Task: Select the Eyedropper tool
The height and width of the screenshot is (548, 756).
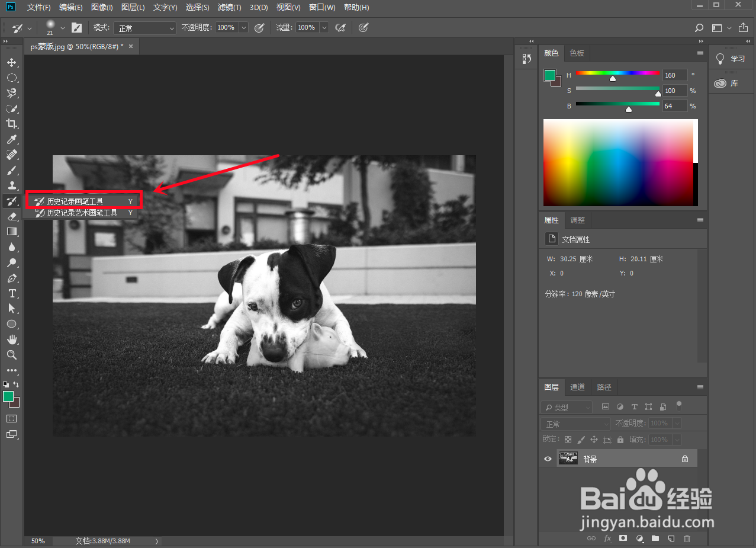Action: 11,139
